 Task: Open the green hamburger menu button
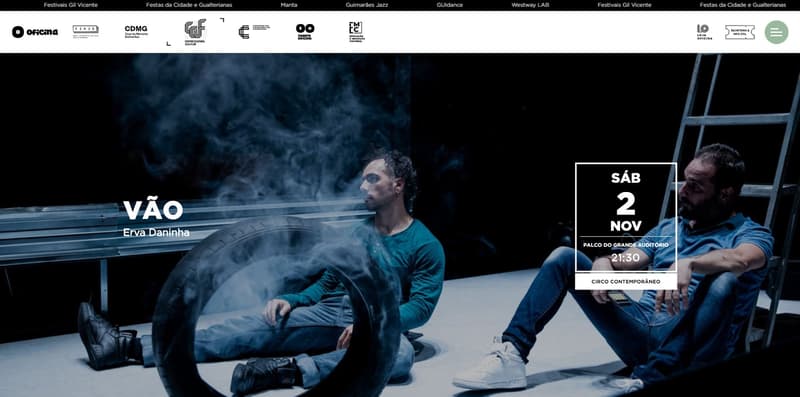point(776,32)
